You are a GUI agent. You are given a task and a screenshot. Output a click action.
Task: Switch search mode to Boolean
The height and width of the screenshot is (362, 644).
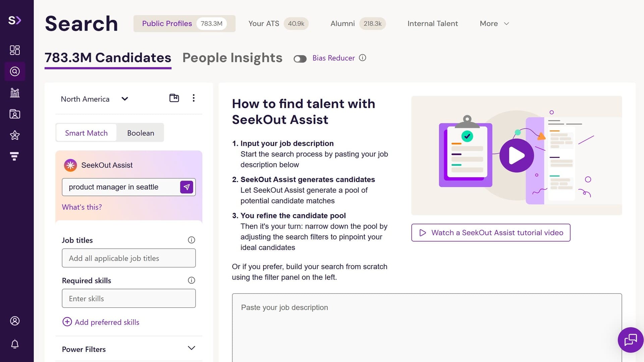click(x=140, y=133)
